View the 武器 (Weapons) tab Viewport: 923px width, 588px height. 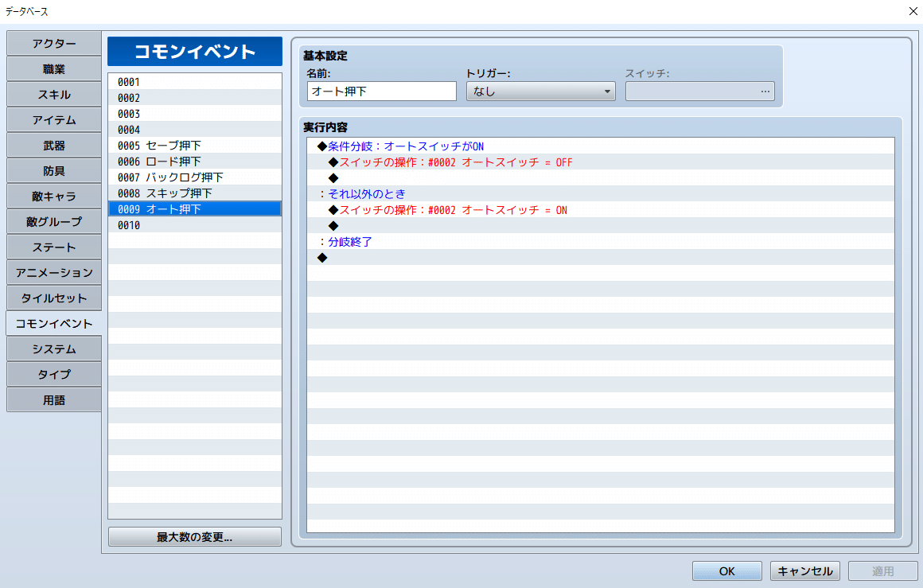(53, 145)
